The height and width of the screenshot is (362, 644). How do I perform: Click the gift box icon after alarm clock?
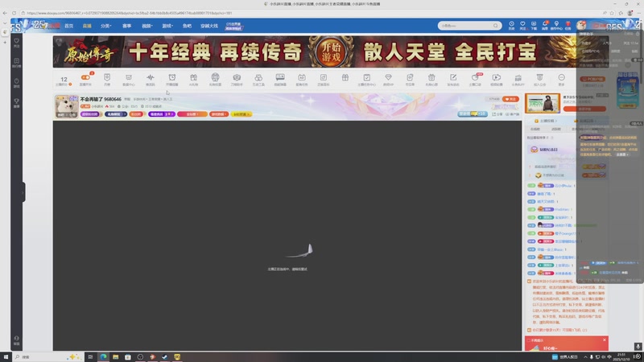pyautogui.click(x=193, y=77)
